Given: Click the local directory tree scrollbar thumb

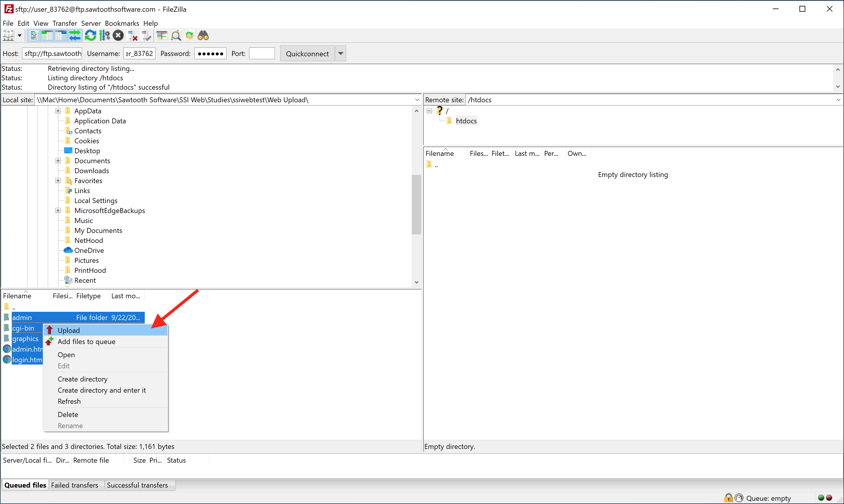Looking at the screenshot, I should click(416, 205).
